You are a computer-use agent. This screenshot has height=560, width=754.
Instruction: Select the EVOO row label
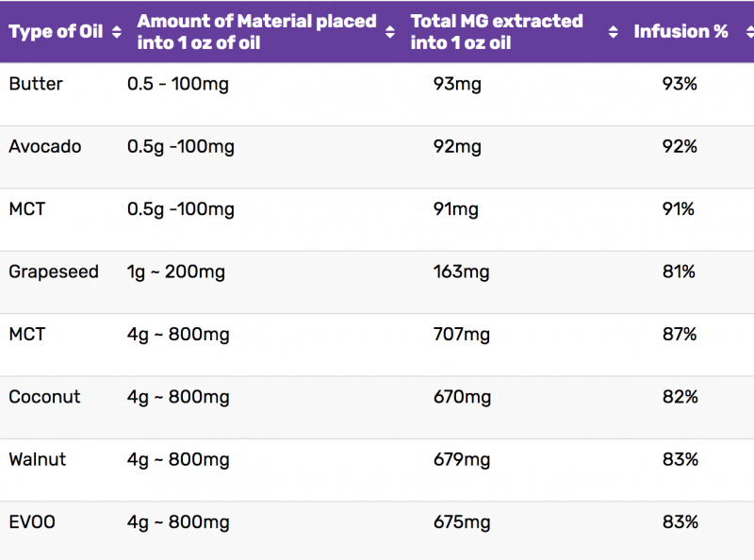point(32,522)
